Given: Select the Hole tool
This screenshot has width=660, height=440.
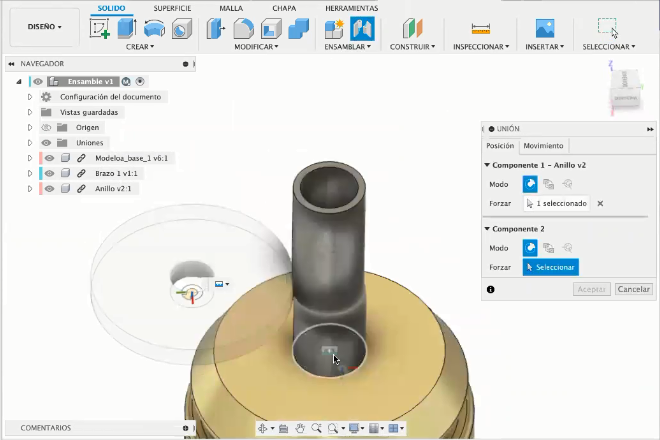Looking at the screenshot, I should [182, 29].
